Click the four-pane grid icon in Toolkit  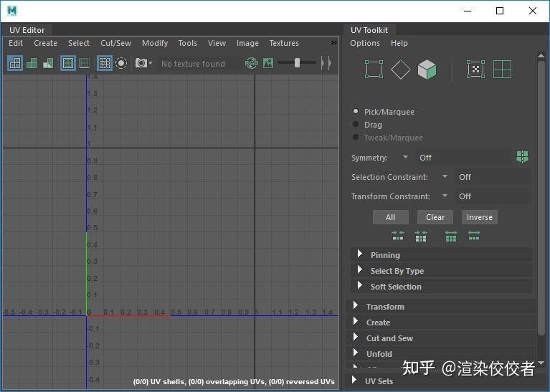pyautogui.click(x=502, y=69)
